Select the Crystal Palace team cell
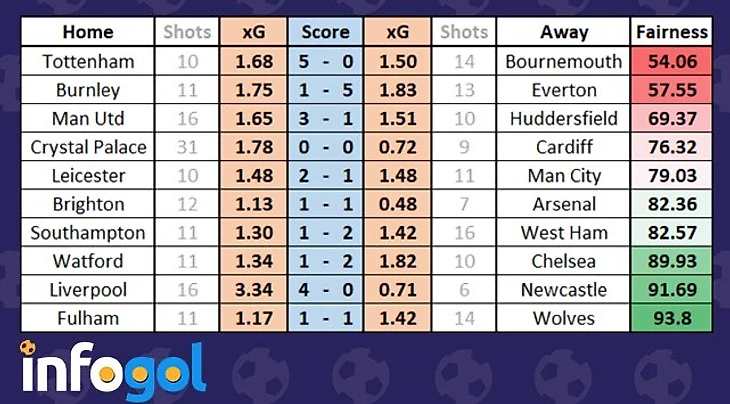This screenshot has width=730, height=404. coord(88,148)
